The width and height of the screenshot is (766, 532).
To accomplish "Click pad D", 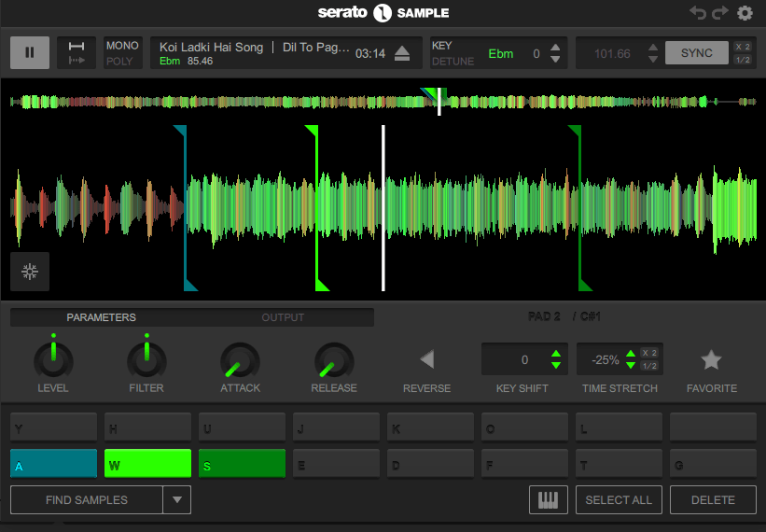I will pyautogui.click(x=431, y=464).
